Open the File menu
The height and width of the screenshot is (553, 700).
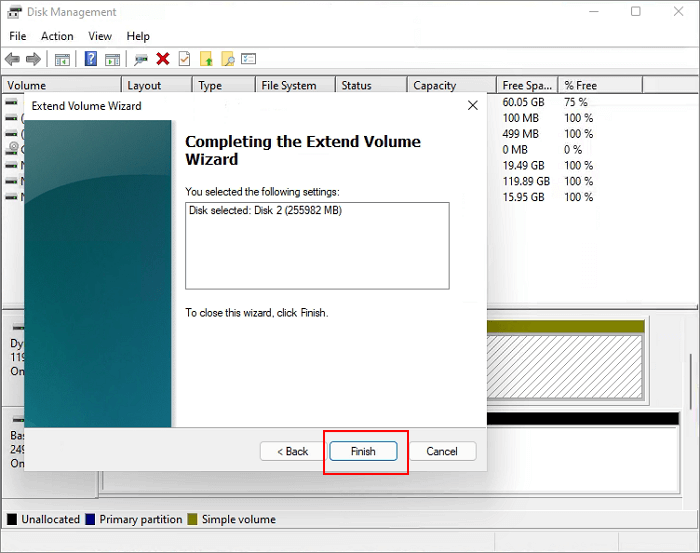tap(18, 36)
